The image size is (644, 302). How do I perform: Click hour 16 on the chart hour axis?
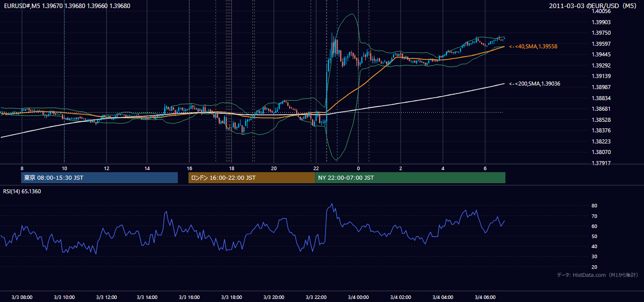pyautogui.click(x=189, y=168)
